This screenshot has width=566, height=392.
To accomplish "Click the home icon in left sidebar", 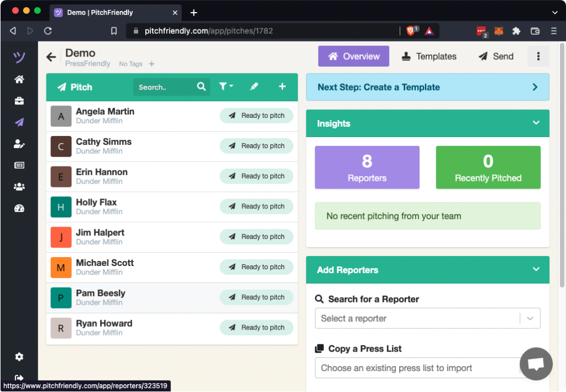I will pos(19,80).
